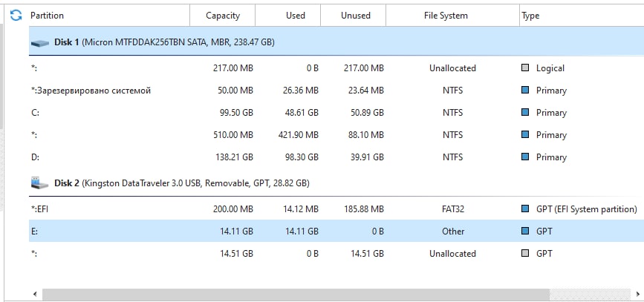Screen dimensions: 644x302
Task: Click the refresh icon beside Partition header
Action: pos(16,16)
